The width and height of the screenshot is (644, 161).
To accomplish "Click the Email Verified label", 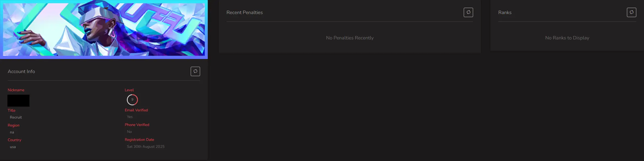I will click(x=136, y=110).
